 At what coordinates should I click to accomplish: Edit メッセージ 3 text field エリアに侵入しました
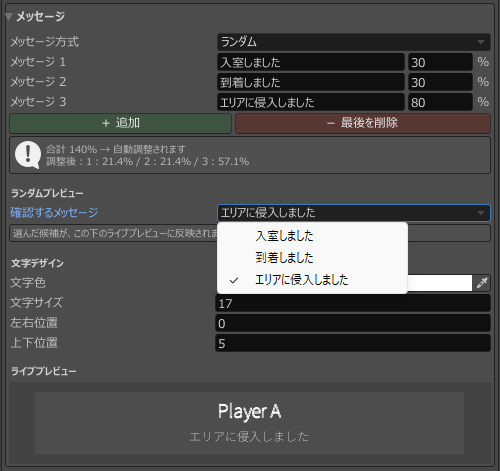pyautogui.click(x=311, y=102)
